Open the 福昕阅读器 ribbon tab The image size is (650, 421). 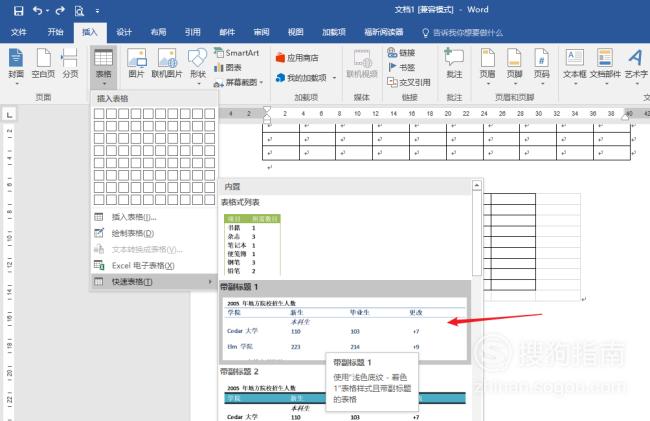(x=384, y=32)
